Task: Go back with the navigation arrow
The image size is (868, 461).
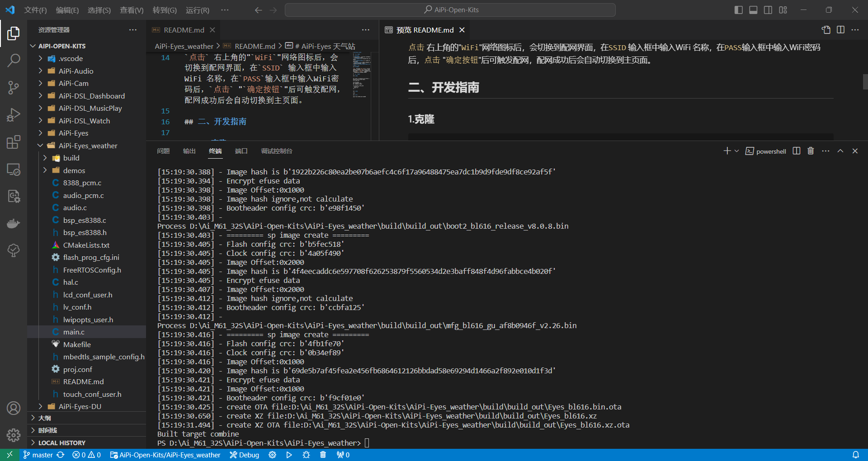Action: coord(259,10)
